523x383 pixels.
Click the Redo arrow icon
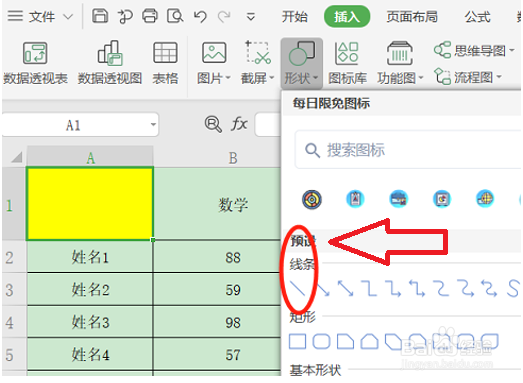pos(224,16)
